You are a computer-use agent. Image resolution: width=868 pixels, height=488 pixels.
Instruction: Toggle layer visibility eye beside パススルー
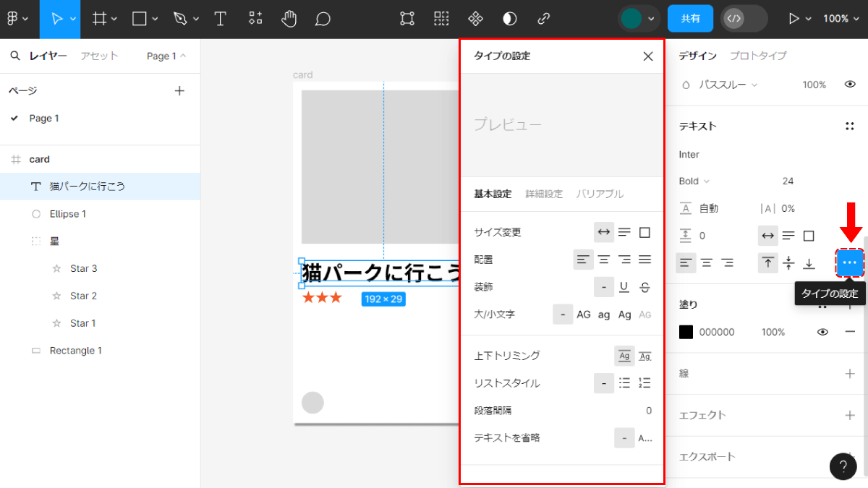[851, 85]
